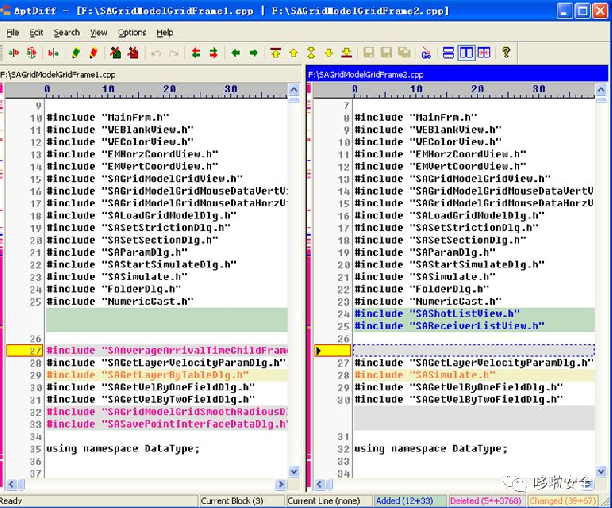Open the Edit menu
Viewport: 612px width, 508px height.
(36, 33)
